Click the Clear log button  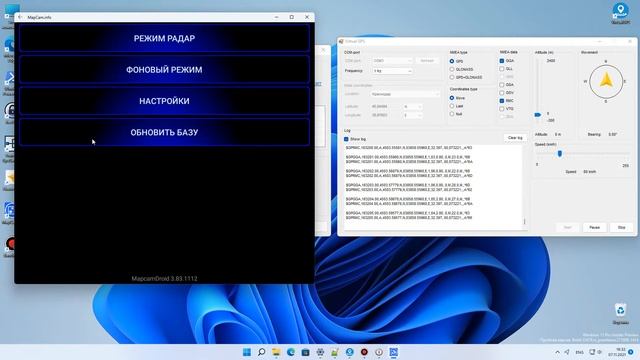point(515,138)
